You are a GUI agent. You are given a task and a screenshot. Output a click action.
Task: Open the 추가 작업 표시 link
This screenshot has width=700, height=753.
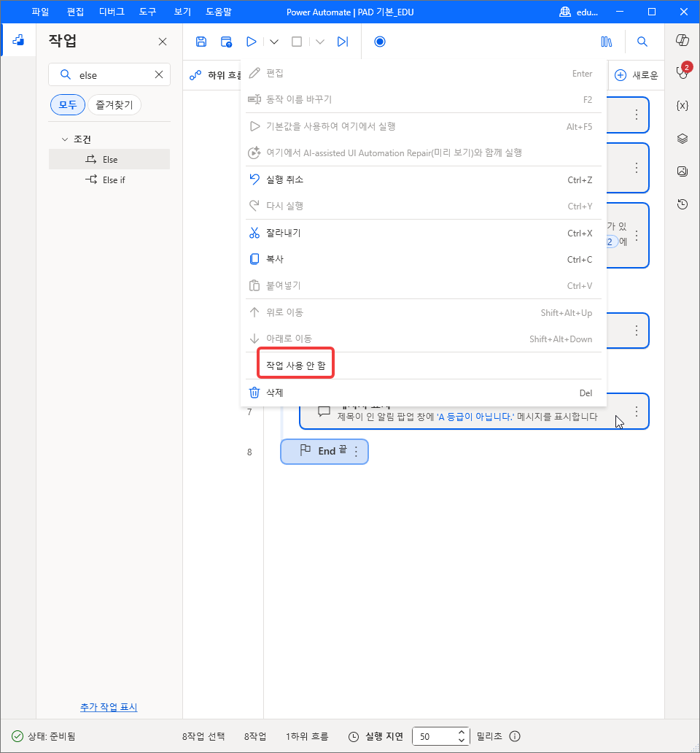click(109, 707)
